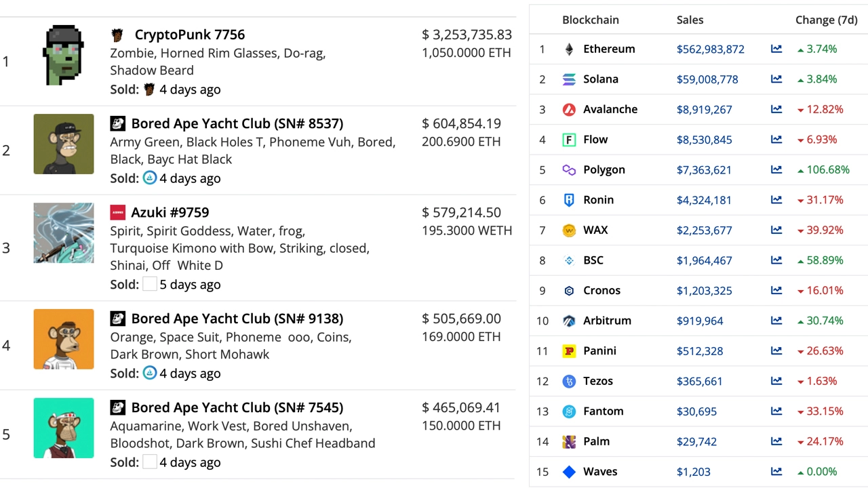Screen dimensions: 868x488
Task: Click the Solana logo icon
Action: tap(569, 79)
